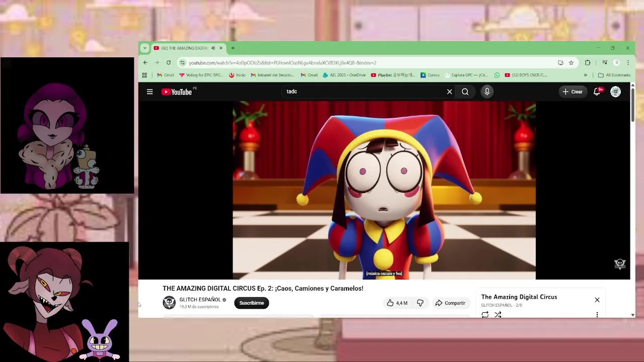Open a new browser tab
The image size is (644, 362).
coord(232,48)
